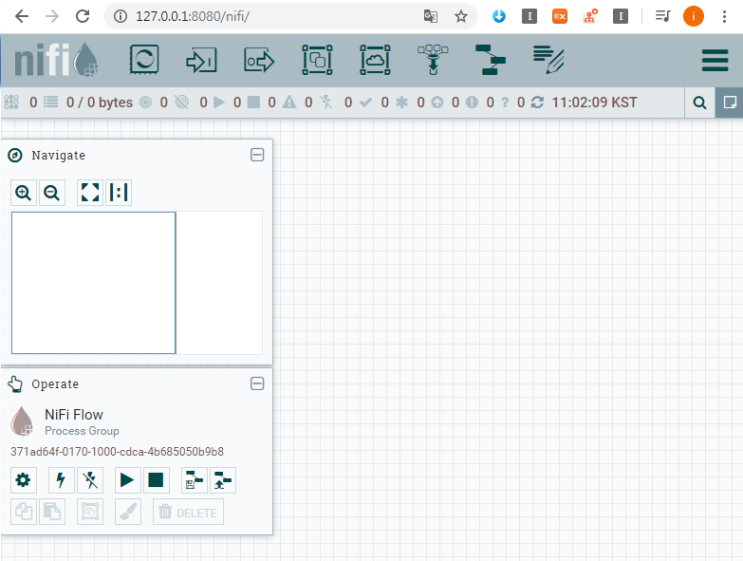Click the group button in Operate
The image size is (743, 561).
[90, 512]
